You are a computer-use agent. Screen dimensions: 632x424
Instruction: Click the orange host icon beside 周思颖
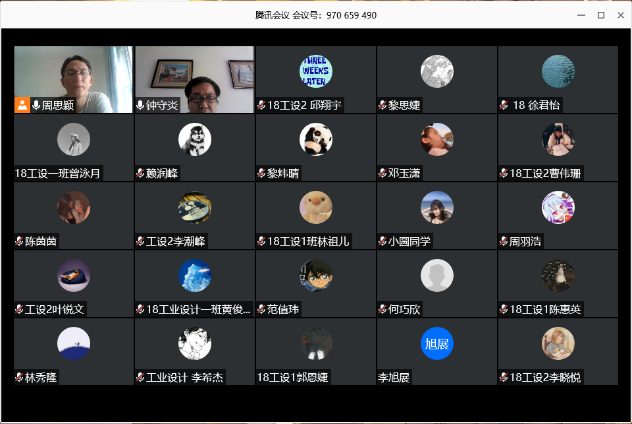(x=22, y=105)
